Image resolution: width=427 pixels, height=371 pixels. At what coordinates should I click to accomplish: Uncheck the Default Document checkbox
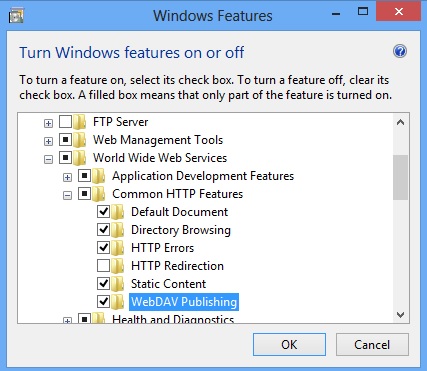click(103, 211)
